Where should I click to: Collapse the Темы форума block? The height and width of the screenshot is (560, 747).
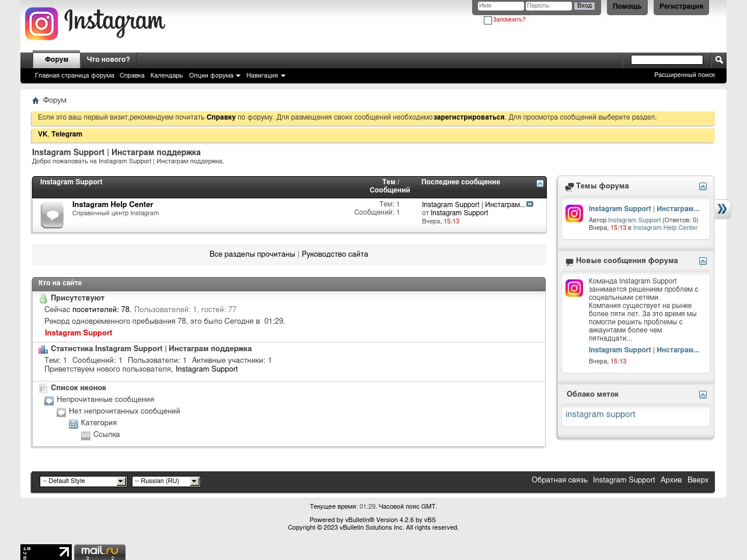[x=703, y=187]
